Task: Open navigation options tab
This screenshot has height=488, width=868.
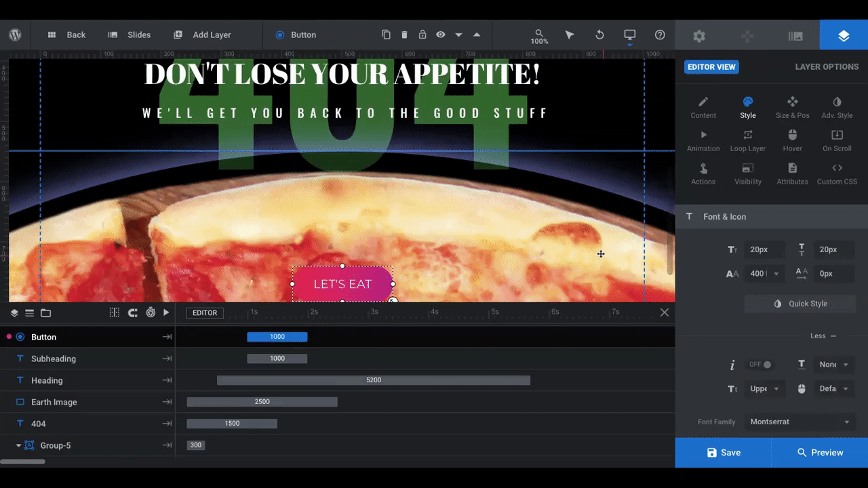Action: point(747,36)
